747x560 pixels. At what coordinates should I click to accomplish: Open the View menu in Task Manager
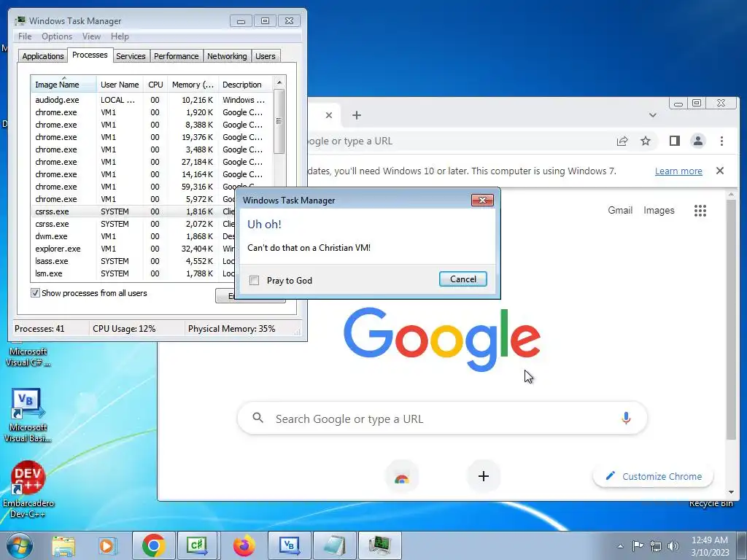pyautogui.click(x=91, y=36)
